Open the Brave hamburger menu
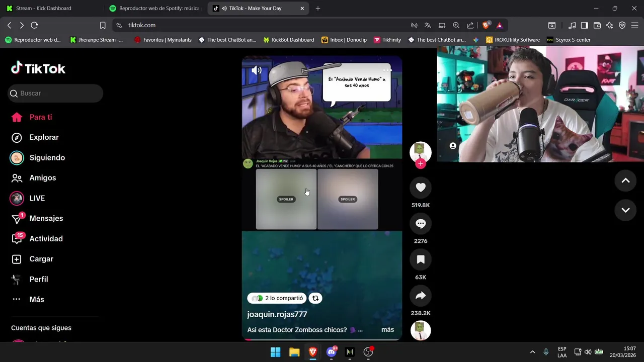 coord(635,25)
